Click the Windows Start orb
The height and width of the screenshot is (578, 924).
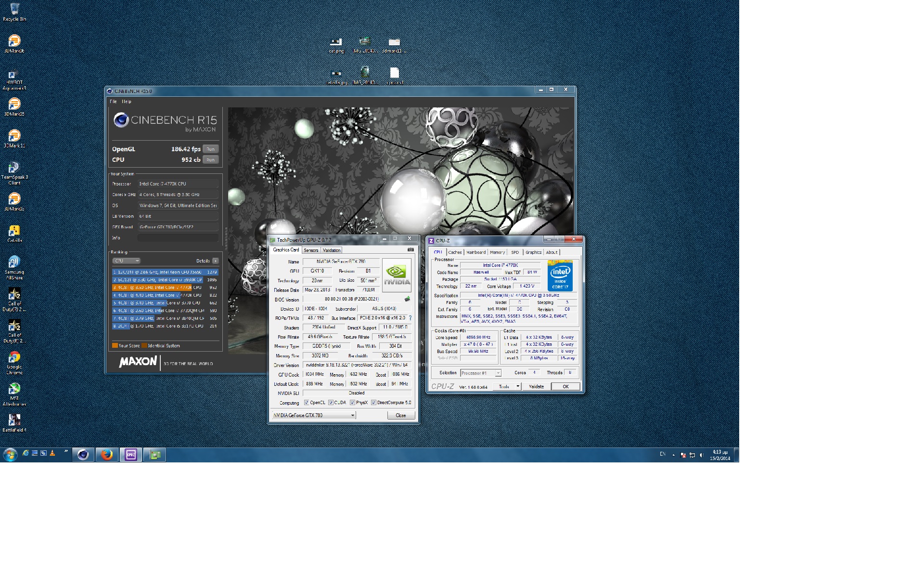click(10, 454)
